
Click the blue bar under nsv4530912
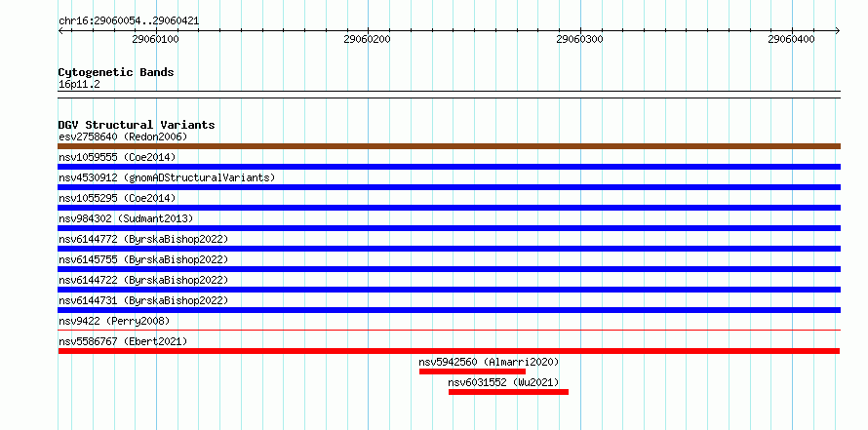click(x=450, y=187)
